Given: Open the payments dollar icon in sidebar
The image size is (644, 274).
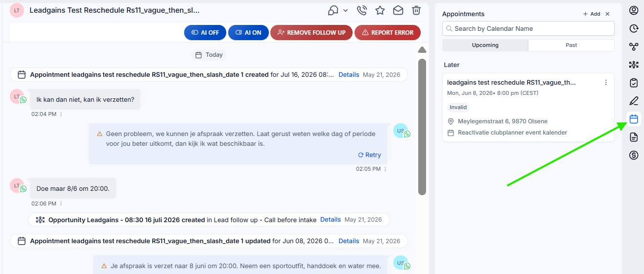Looking at the screenshot, I should (x=633, y=155).
